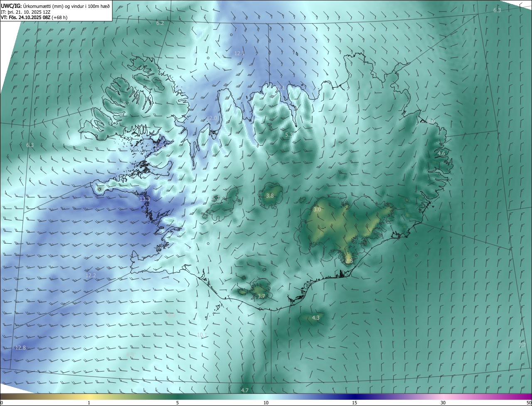
Task: Click the 12.8 value label on the map
Action: pyautogui.click(x=20, y=347)
